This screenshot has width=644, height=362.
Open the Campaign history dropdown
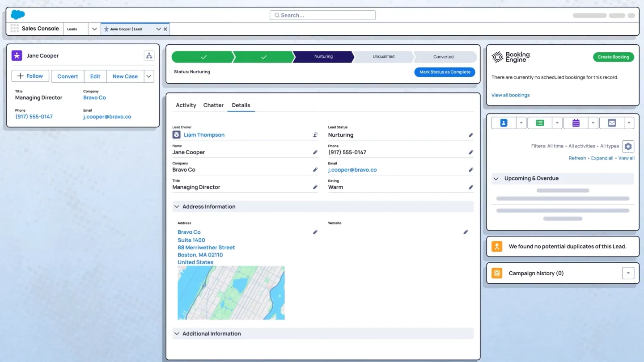(x=628, y=273)
